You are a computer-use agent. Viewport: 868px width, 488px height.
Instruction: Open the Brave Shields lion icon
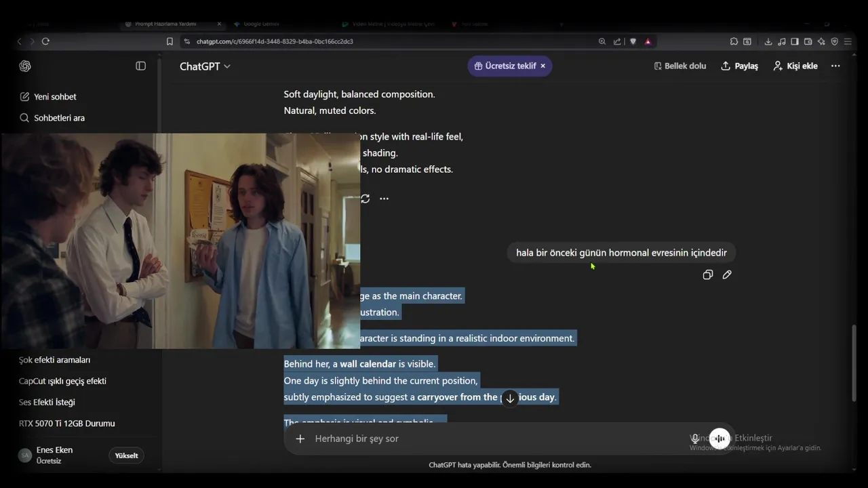pos(633,41)
